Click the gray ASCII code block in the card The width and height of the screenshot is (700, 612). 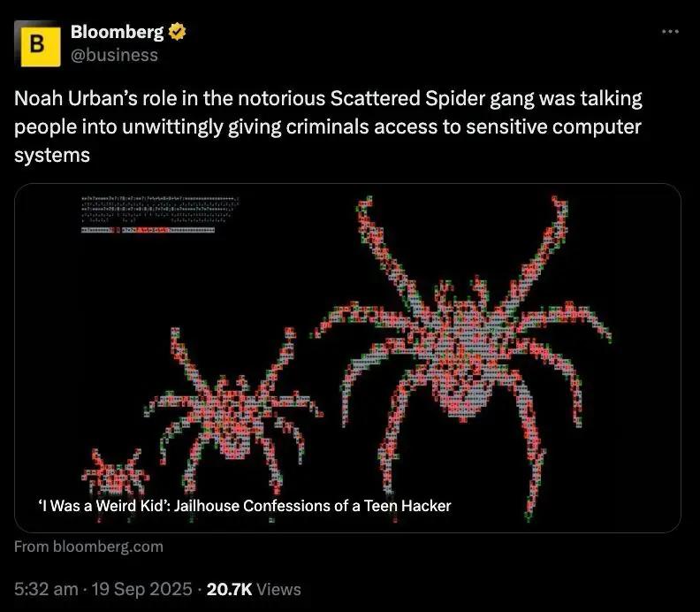pos(159,209)
